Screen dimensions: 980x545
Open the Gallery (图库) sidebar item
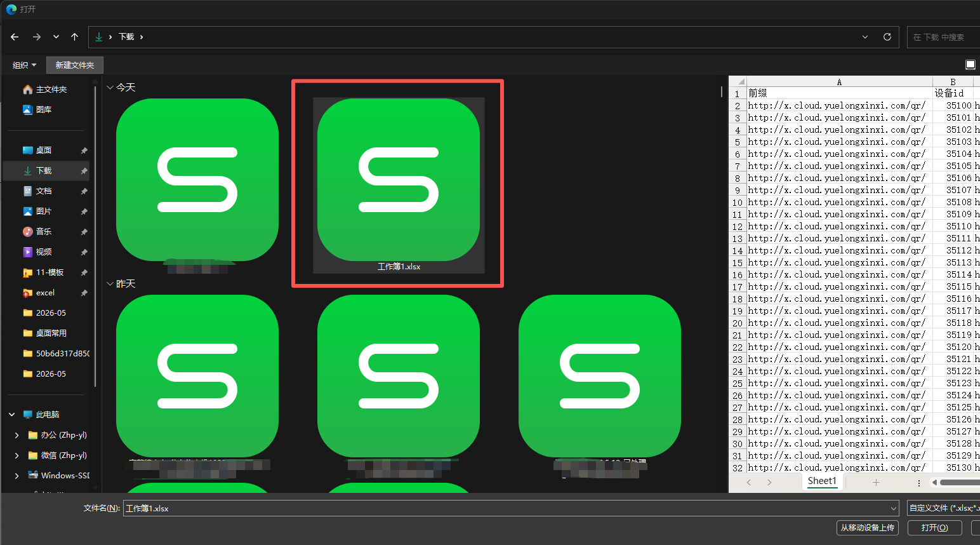pyautogui.click(x=44, y=109)
